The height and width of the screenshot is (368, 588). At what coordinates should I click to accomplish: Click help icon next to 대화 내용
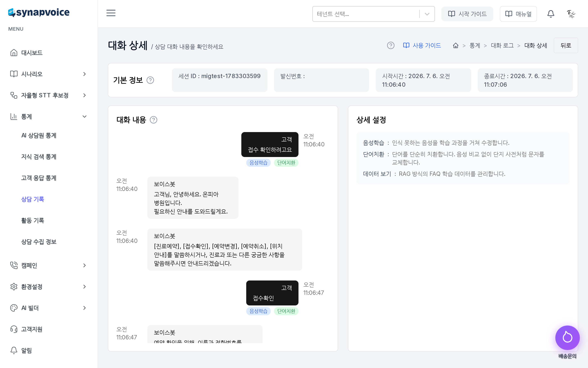click(x=153, y=120)
